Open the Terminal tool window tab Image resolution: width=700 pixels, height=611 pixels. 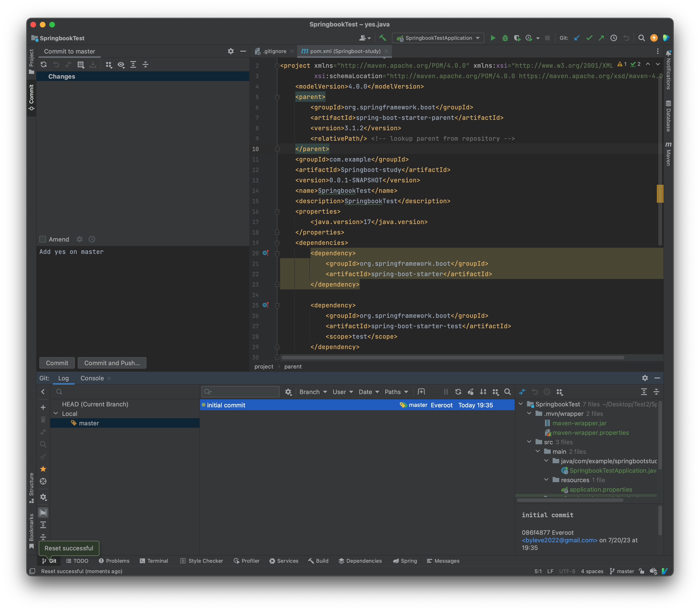point(154,561)
